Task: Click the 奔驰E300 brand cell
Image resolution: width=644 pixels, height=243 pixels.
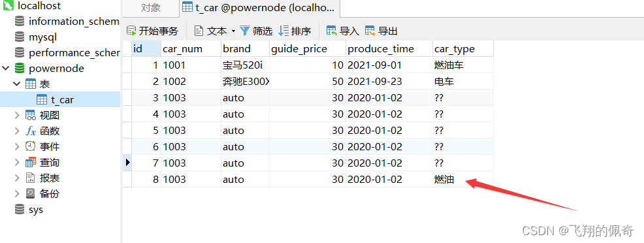Action: 245,81
